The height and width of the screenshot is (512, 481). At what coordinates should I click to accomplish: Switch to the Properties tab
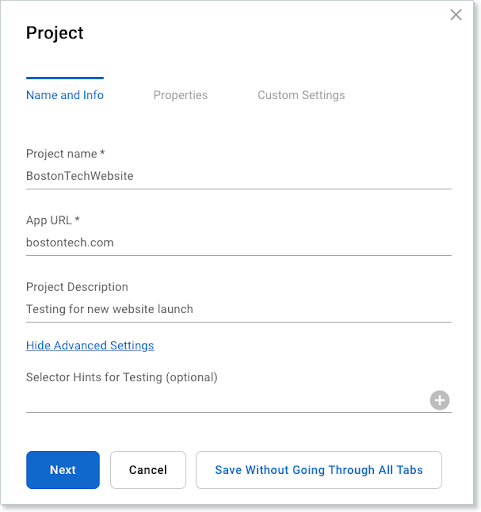[180, 95]
